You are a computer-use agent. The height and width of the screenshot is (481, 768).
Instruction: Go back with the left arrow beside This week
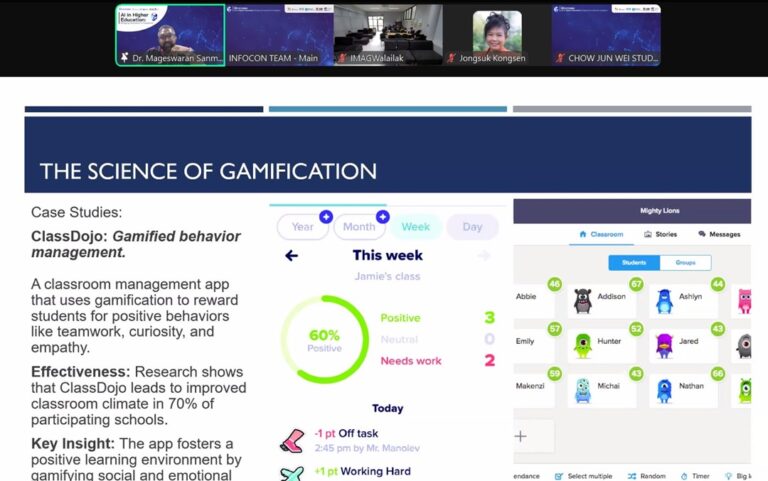(x=291, y=255)
